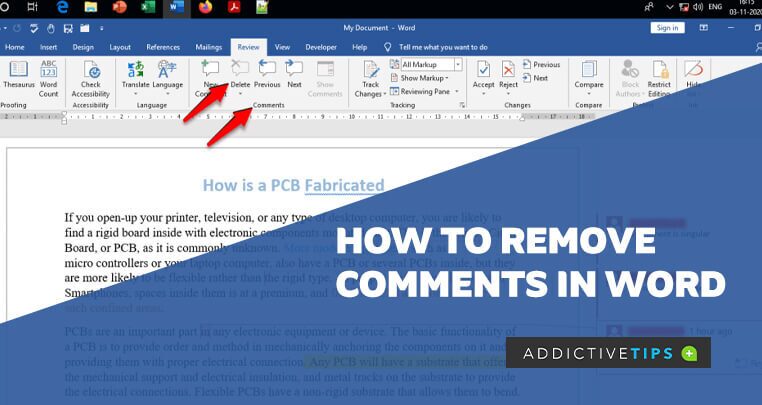Open Firefox from the taskbar
This screenshot has height=405, width=762.
(206, 8)
